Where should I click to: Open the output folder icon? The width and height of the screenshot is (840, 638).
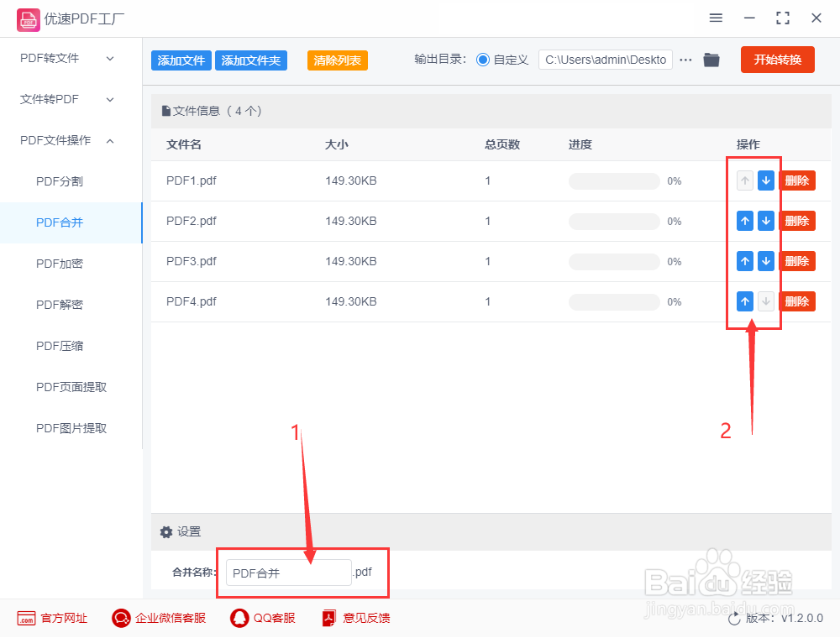pos(711,60)
